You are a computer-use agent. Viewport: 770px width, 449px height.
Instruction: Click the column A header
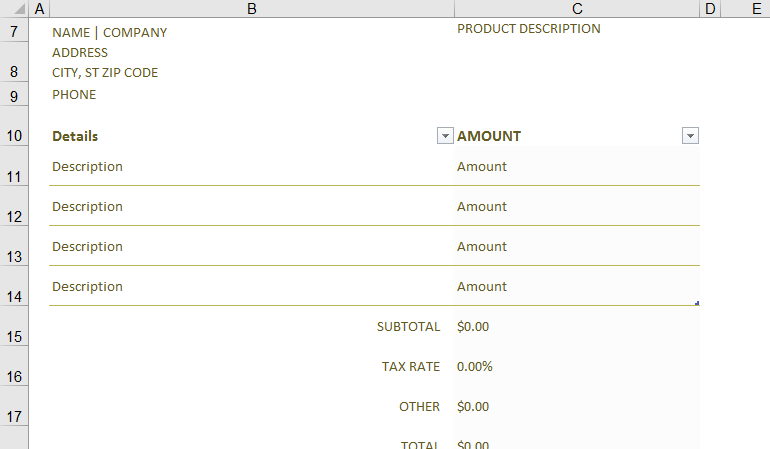[x=39, y=8]
